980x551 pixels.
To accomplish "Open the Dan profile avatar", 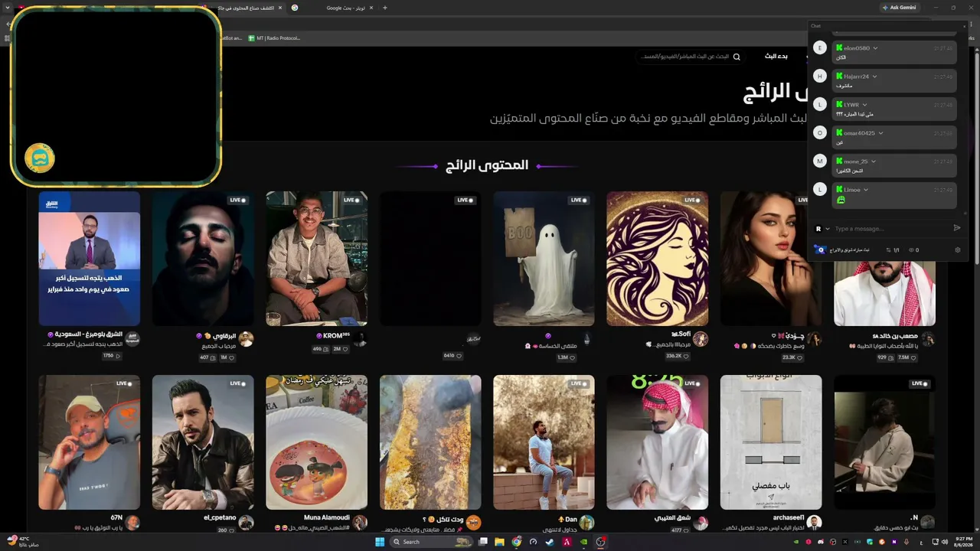I will coord(586,523).
